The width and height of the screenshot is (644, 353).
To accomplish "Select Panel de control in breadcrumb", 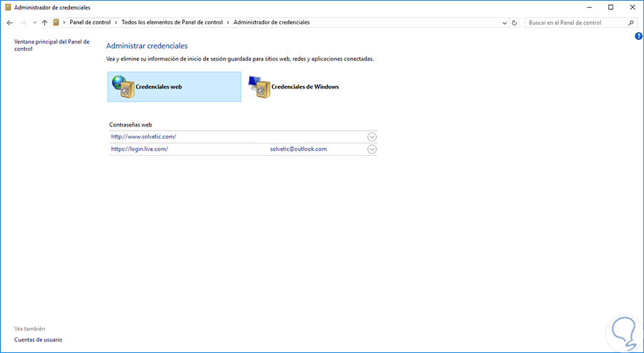I will click(90, 23).
